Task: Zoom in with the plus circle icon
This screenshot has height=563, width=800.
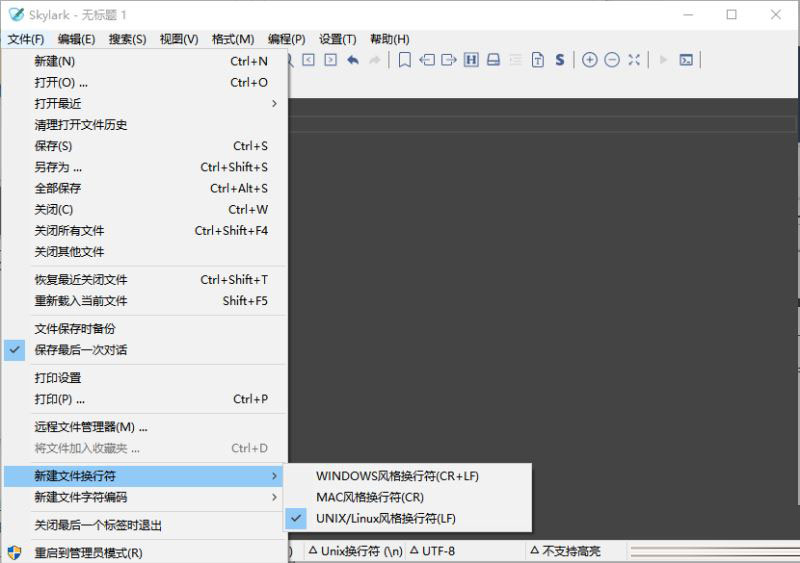Action: (x=589, y=60)
